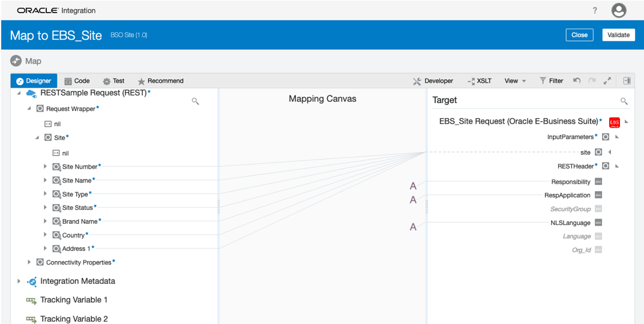Open the Test tab

tap(114, 81)
